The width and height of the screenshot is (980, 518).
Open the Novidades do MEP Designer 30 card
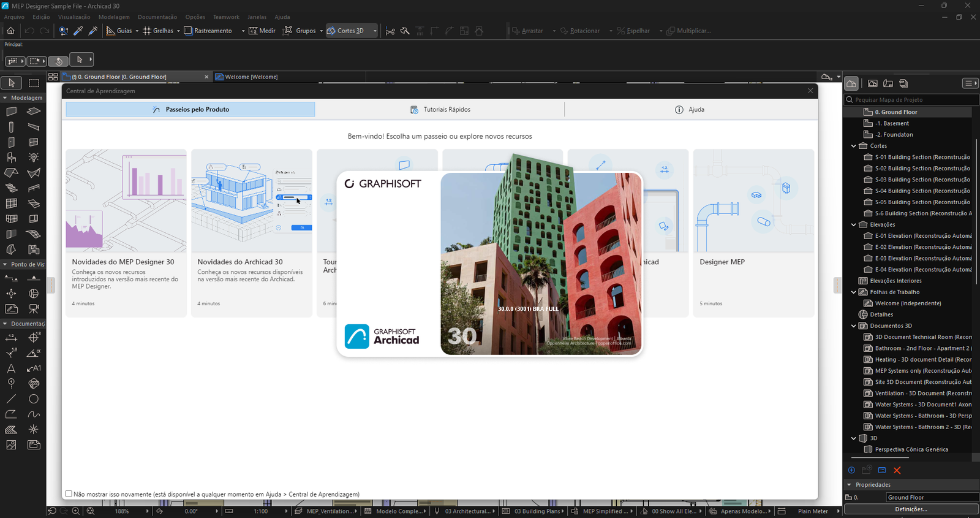point(126,233)
